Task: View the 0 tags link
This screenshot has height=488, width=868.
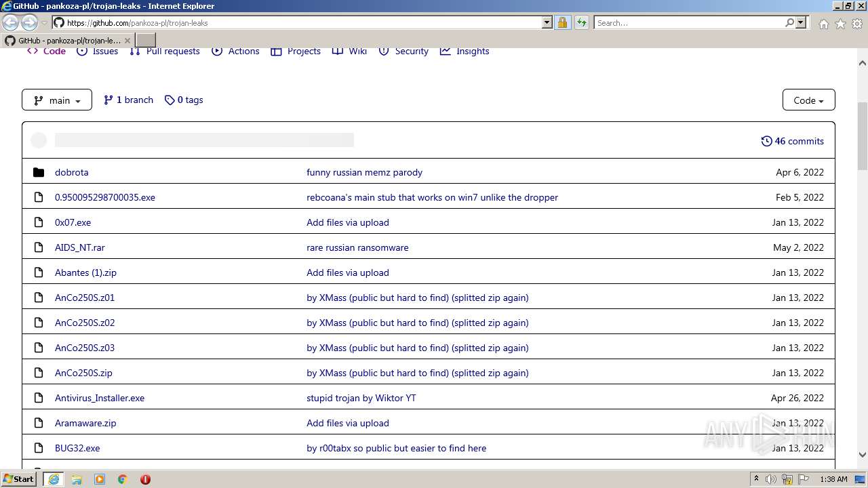Action: pos(184,100)
